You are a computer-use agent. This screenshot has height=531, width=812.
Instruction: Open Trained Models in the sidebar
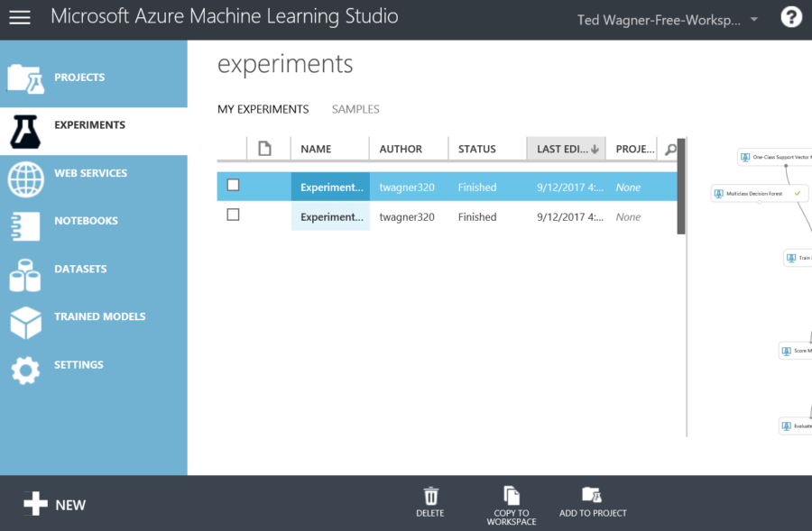(94, 322)
